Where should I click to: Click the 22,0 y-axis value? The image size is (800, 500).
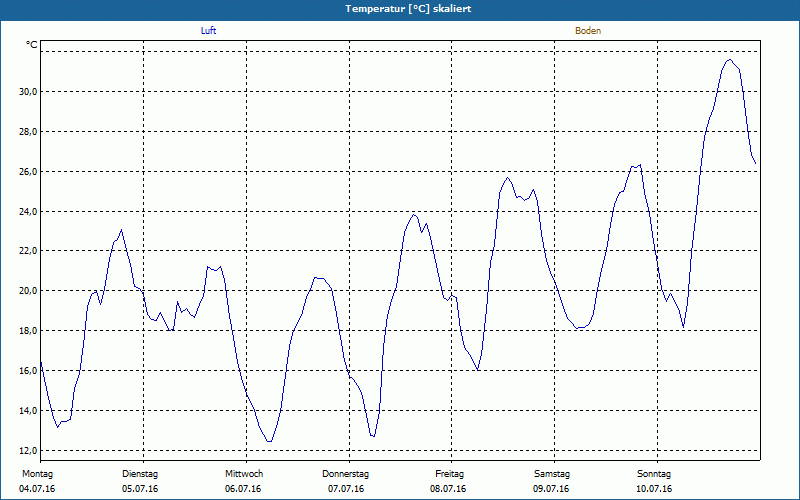click(x=29, y=251)
